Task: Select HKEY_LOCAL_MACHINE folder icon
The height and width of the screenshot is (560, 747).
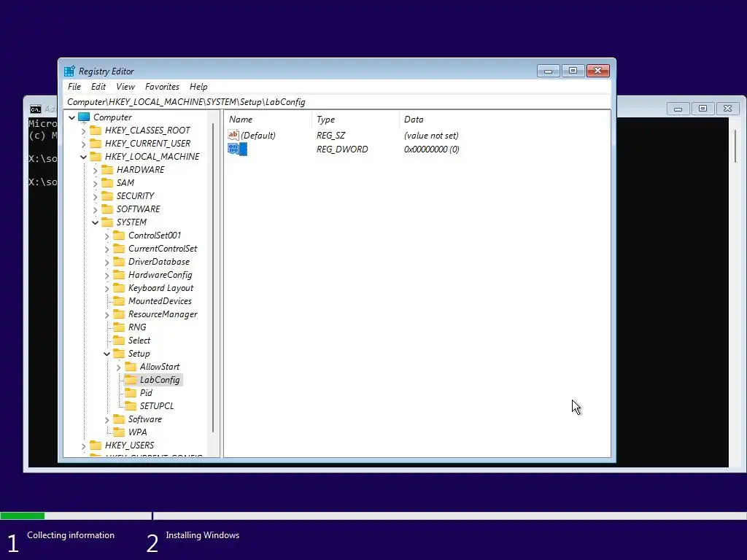Action: (x=96, y=156)
